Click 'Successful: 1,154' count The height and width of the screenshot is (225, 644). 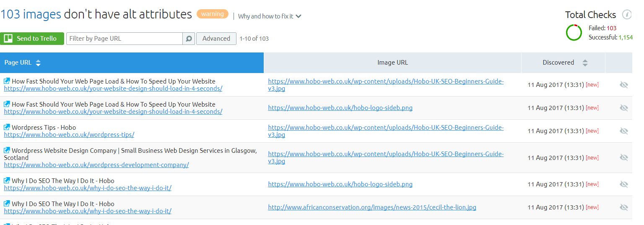(x=610, y=37)
